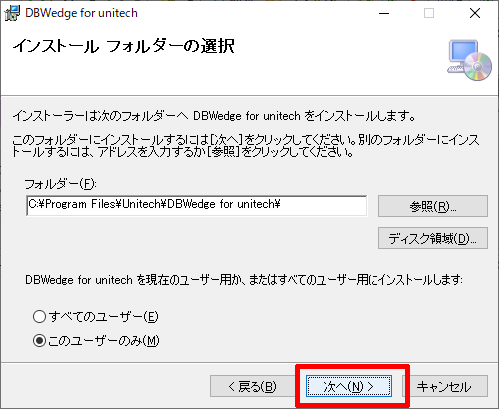This screenshot has width=499, height=409.
Task: Click the インストール フォルダーの選択 heading
Action: [x=123, y=46]
